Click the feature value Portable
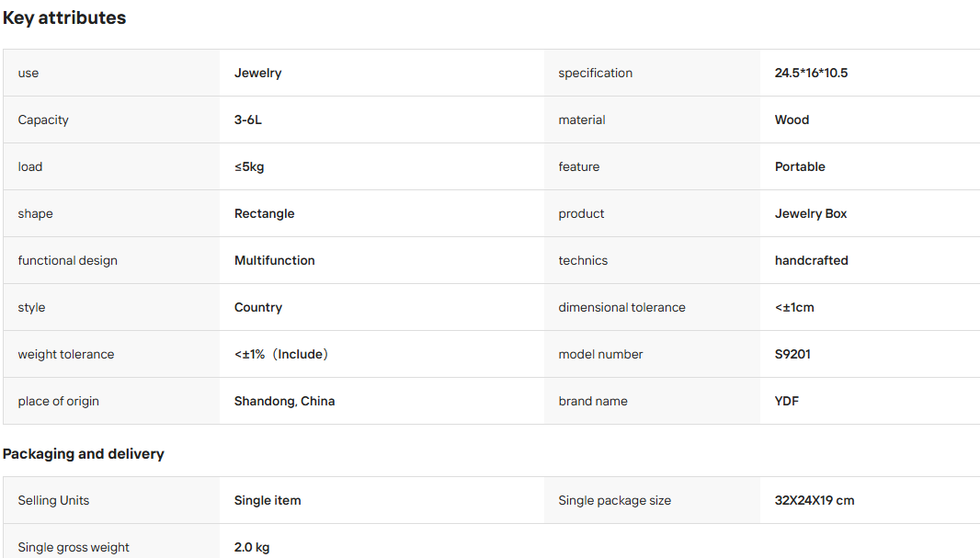The width and height of the screenshot is (980, 558). pos(800,166)
